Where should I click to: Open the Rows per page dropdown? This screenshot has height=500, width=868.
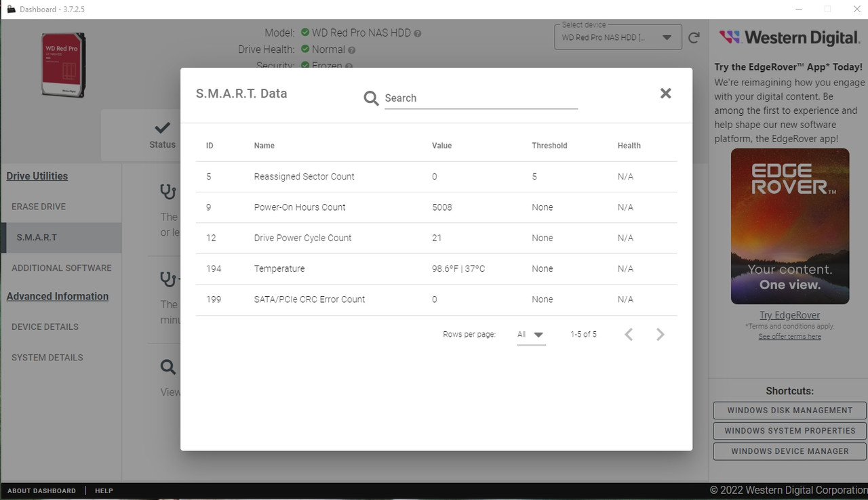[531, 335]
